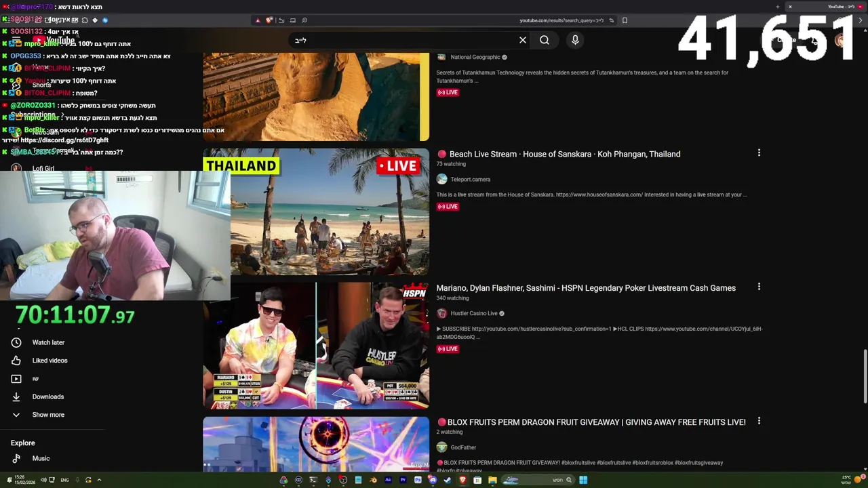Click the Music note icon in sidebar

click(x=16, y=459)
